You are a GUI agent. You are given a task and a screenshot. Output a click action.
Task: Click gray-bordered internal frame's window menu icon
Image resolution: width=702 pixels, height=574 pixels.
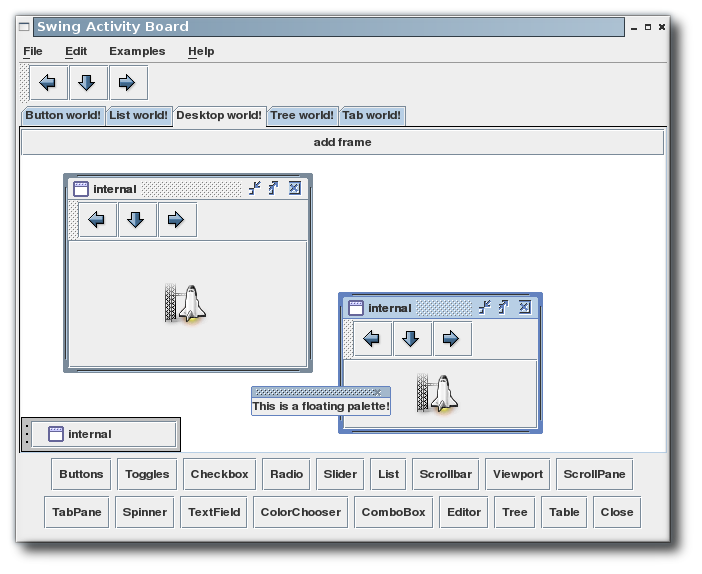[81, 188]
